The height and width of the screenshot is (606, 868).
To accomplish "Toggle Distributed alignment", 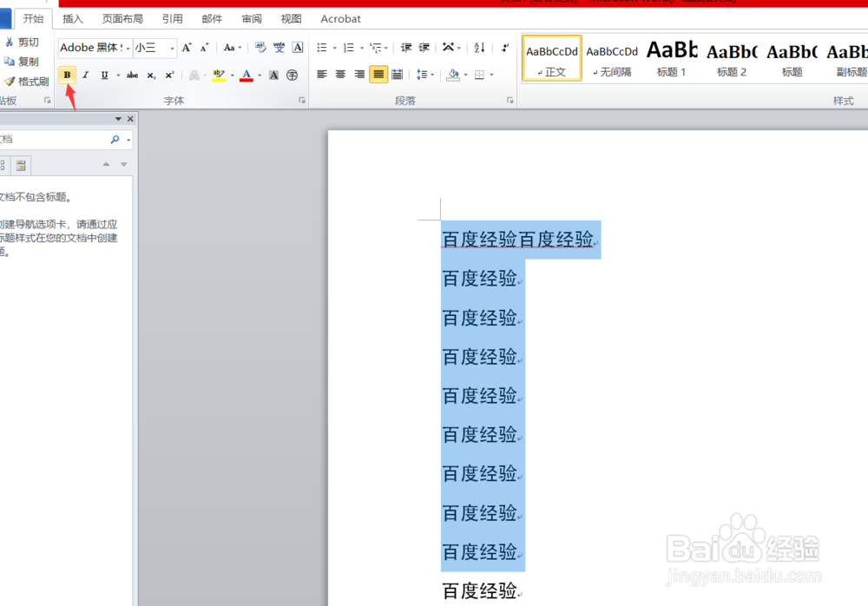I will [397, 74].
